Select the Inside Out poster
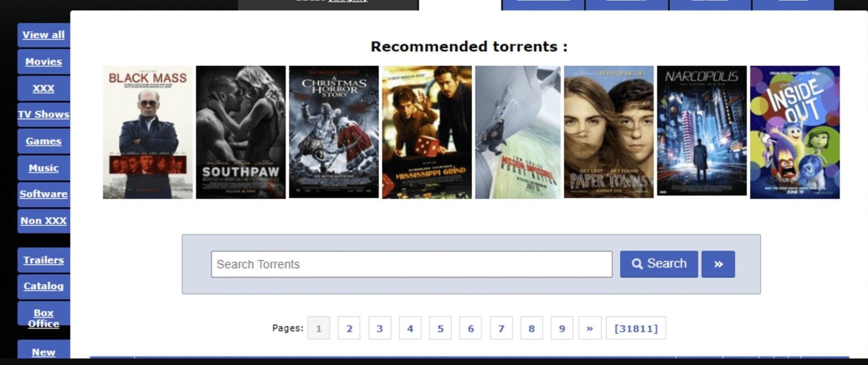Viewport: 868px width, 365px height. [x=795, y=132]
